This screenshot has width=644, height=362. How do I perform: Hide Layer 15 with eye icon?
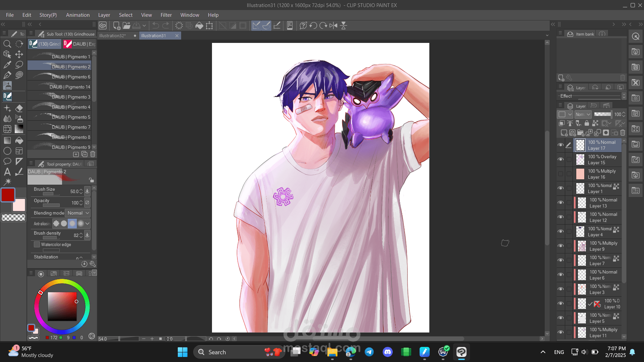[x=560, y=159]
